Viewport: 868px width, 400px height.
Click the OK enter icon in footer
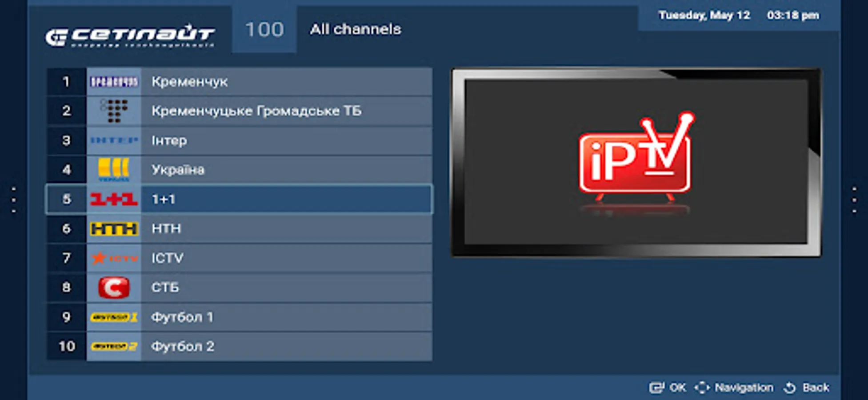click(656, 388)
